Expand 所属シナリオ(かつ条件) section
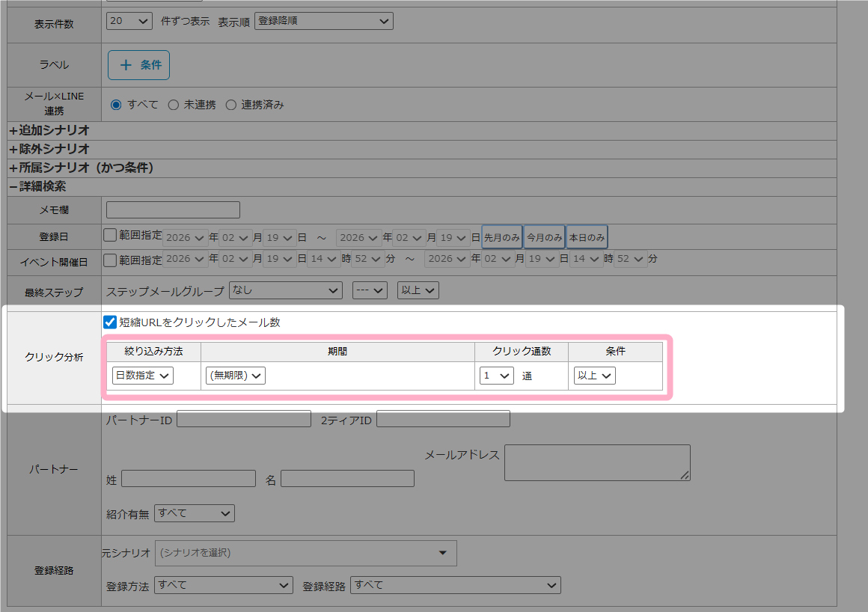Image resolution: width=868 pixels, height=612 pixels. tap(81, 168)
